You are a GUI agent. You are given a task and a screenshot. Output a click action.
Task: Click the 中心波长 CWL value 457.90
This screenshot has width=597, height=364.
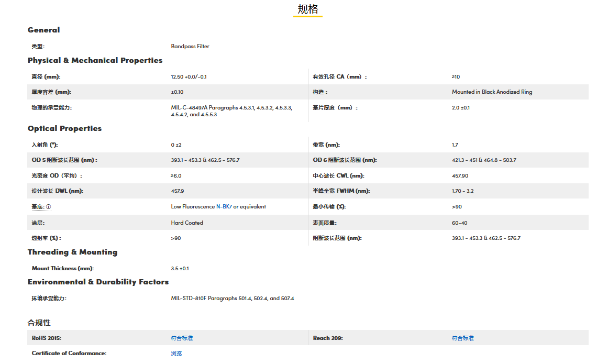(460, 176)
